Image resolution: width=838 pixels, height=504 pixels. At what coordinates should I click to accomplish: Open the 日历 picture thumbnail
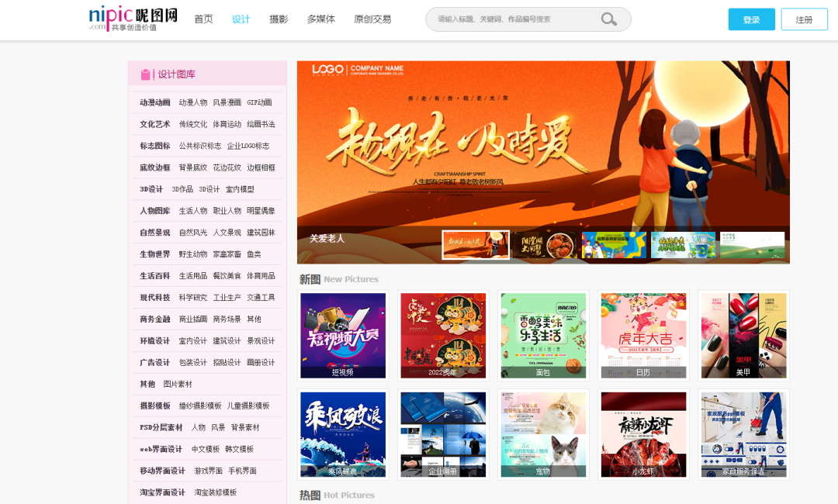coord(643,335)
